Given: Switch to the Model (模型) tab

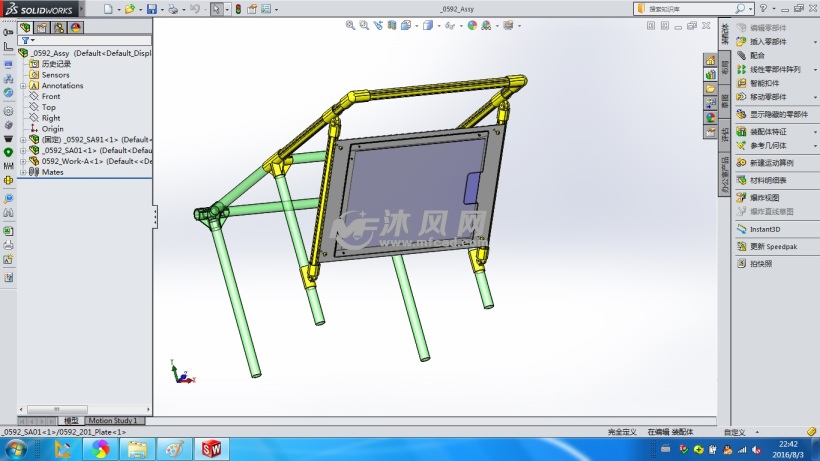Looking at the screenshot, I should click(x=71, y=421).
